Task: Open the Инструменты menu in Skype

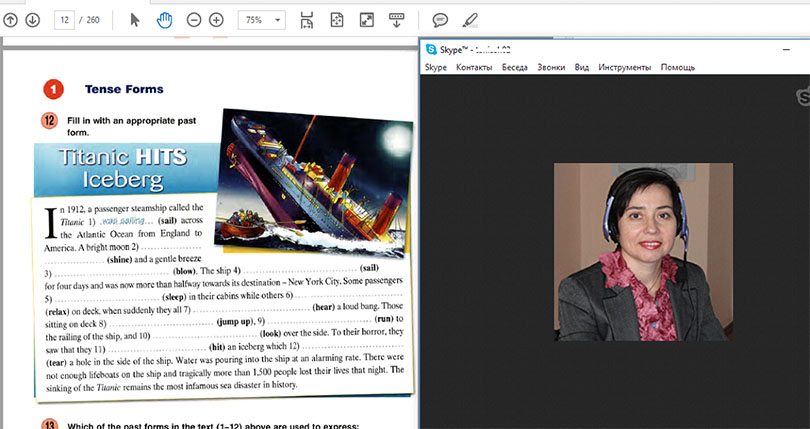Action: coord(625,67)
